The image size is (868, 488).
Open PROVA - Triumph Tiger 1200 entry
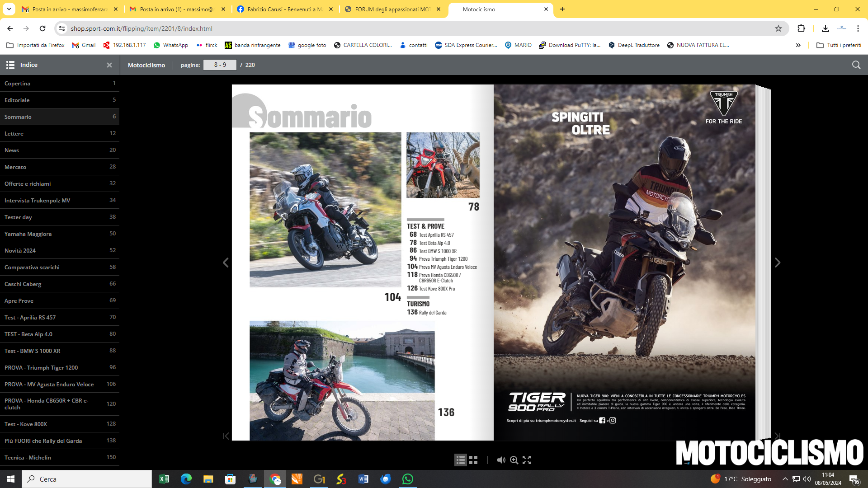tap(60, 367)
